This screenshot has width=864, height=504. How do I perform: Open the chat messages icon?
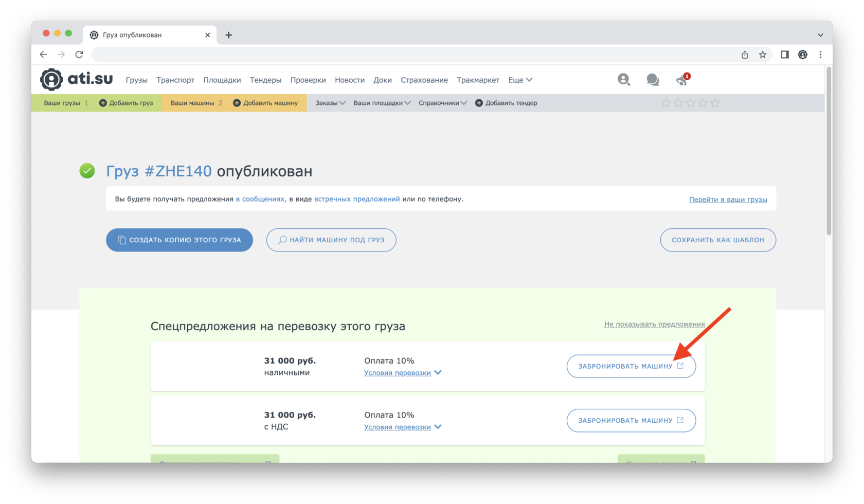653,80
